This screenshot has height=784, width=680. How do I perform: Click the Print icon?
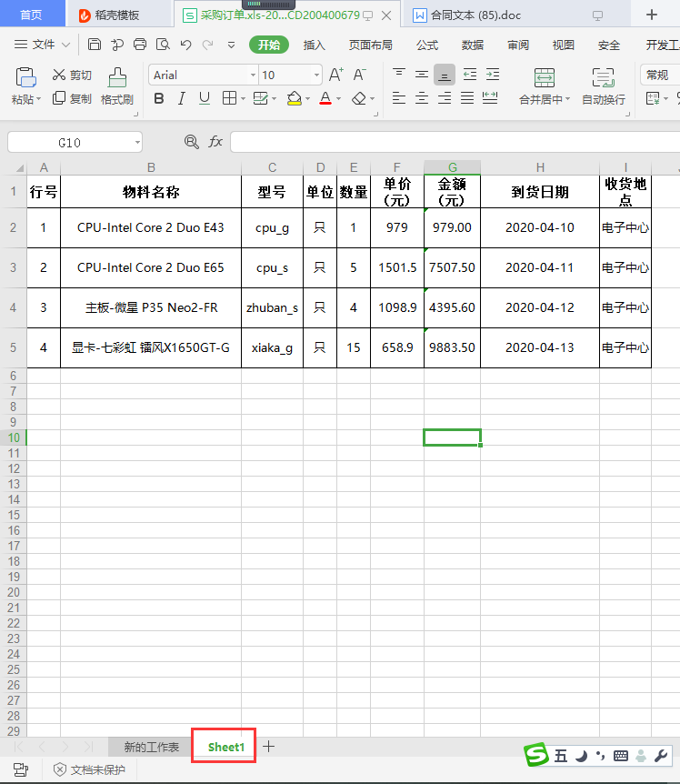click(x=140, y=45)
